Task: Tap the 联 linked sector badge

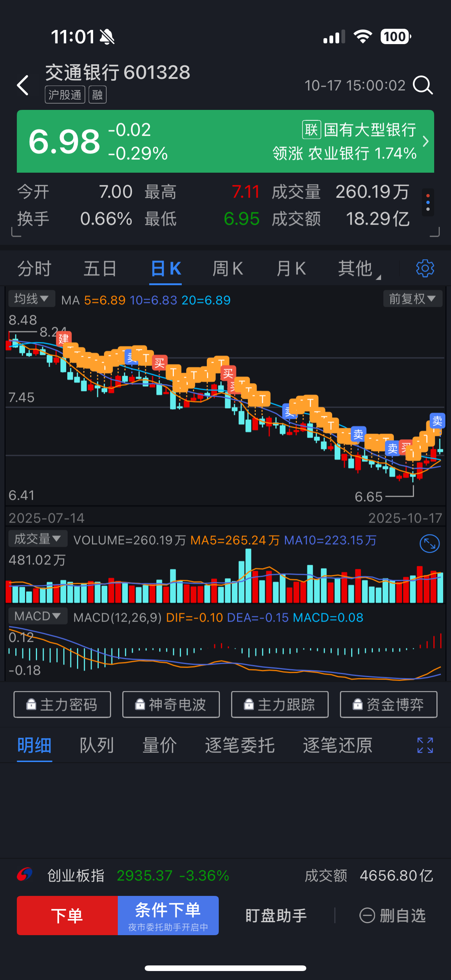Action: click(x=311, y=130)
